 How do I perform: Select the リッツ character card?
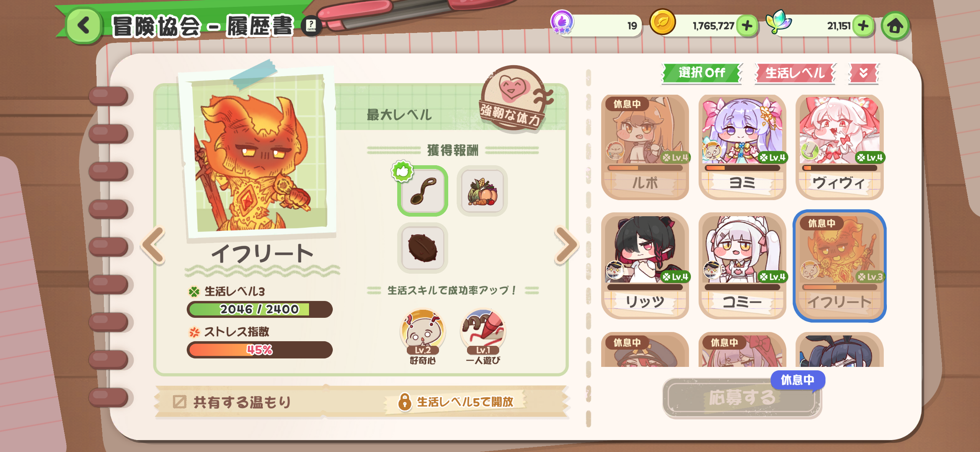645,266
